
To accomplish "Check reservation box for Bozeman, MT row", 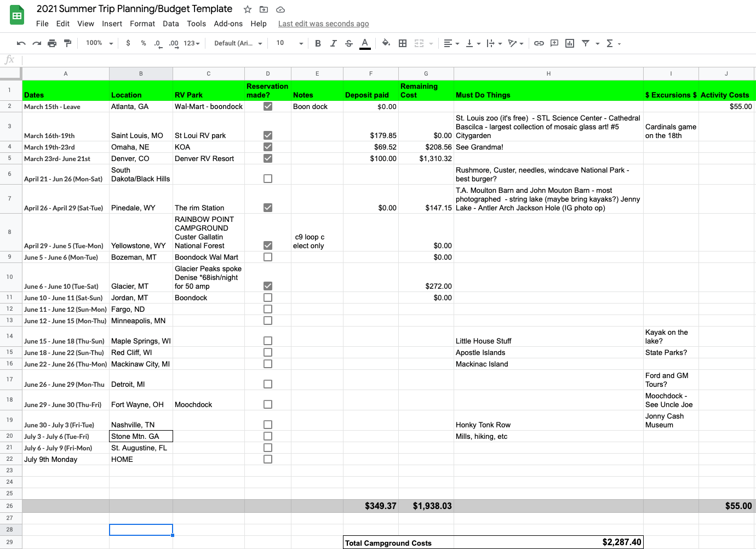I will (x=268, y=257).
